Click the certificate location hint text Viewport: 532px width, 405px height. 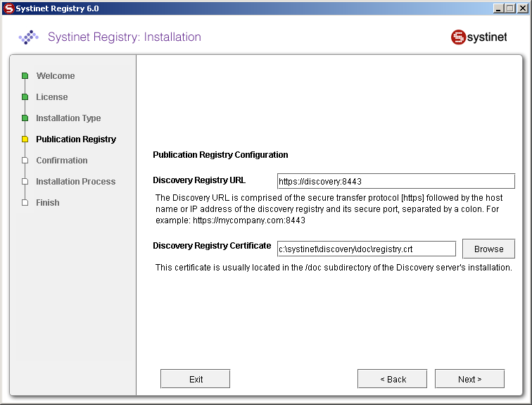[334, 268]
